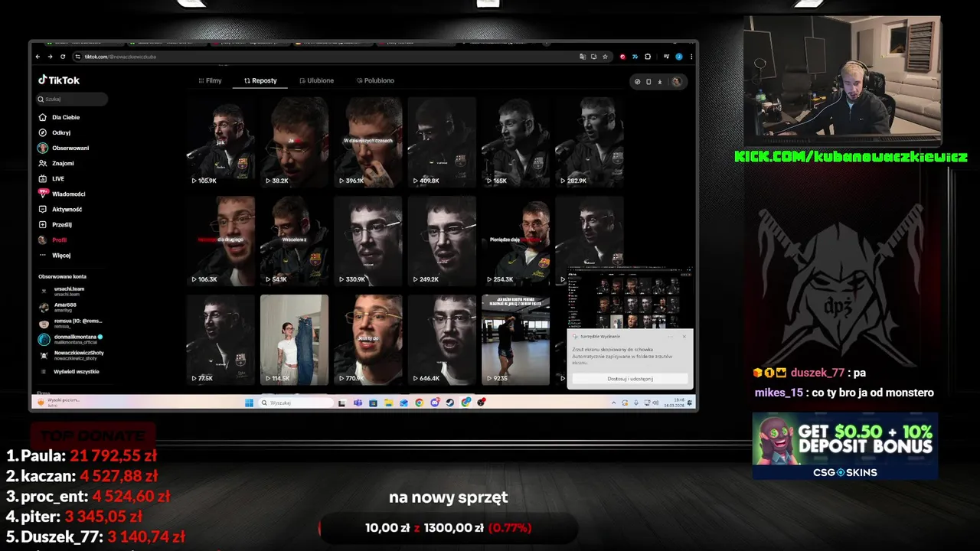Open Discord from the taskbar
Viewport: 980px width, 551px height.
[435, 403]
